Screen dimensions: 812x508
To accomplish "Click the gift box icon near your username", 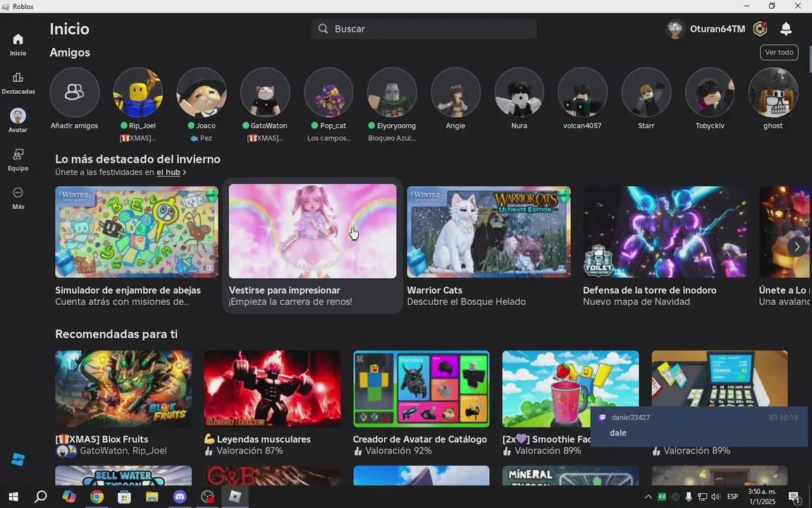I will click(760, 29).
